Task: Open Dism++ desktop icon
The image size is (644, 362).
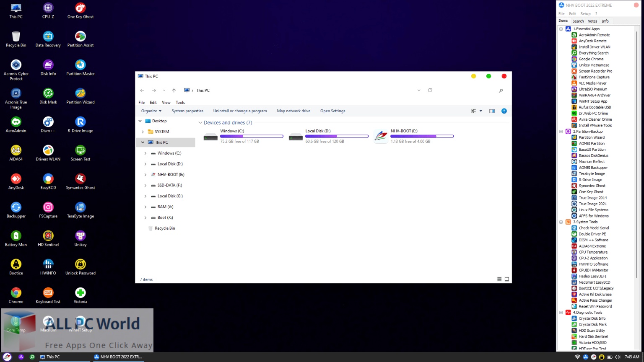Action: pos(48,125)
